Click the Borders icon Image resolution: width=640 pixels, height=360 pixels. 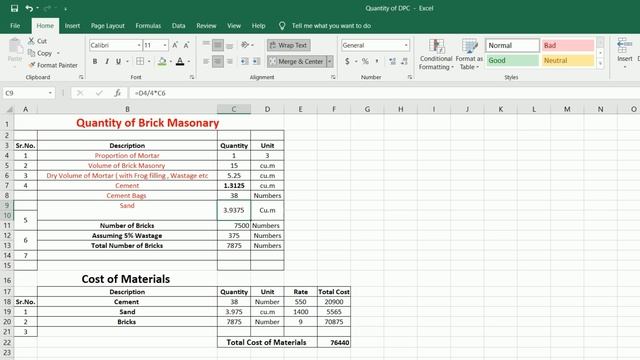[140, 61]
